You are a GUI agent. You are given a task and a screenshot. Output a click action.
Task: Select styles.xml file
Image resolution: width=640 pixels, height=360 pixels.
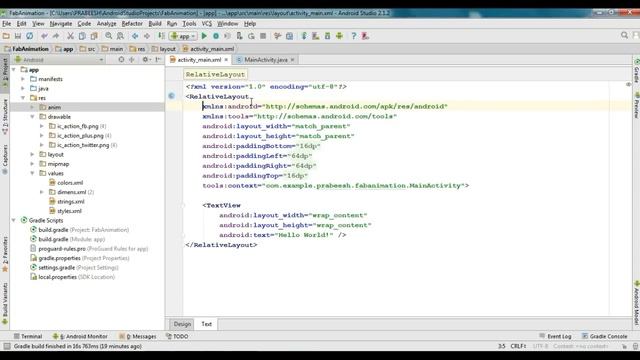click(69, 211)
